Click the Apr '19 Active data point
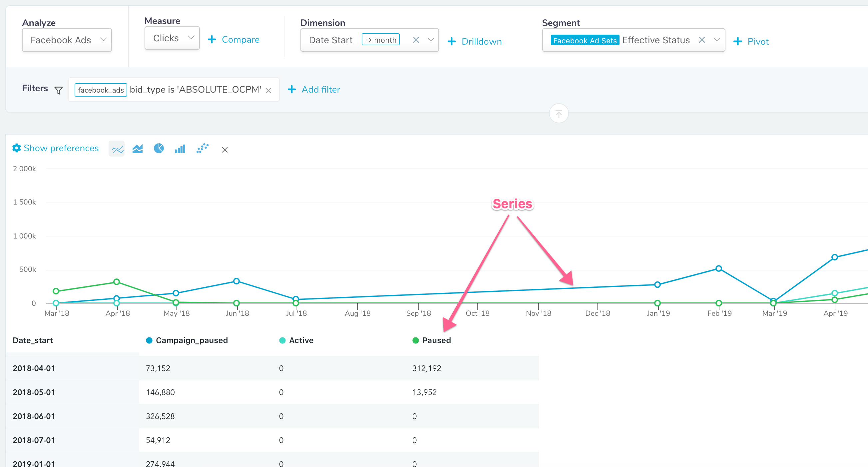This screenshot has height=467, width=868. pos(835,293)
